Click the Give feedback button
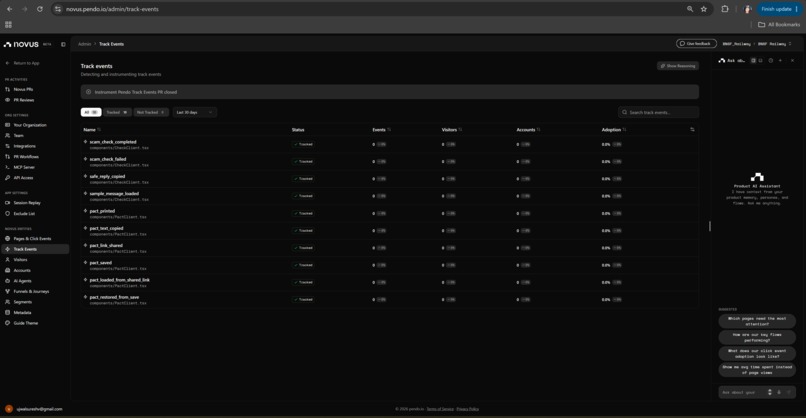Screen dimensions: 806x418 pyautogui.click(x=696, y=44)
